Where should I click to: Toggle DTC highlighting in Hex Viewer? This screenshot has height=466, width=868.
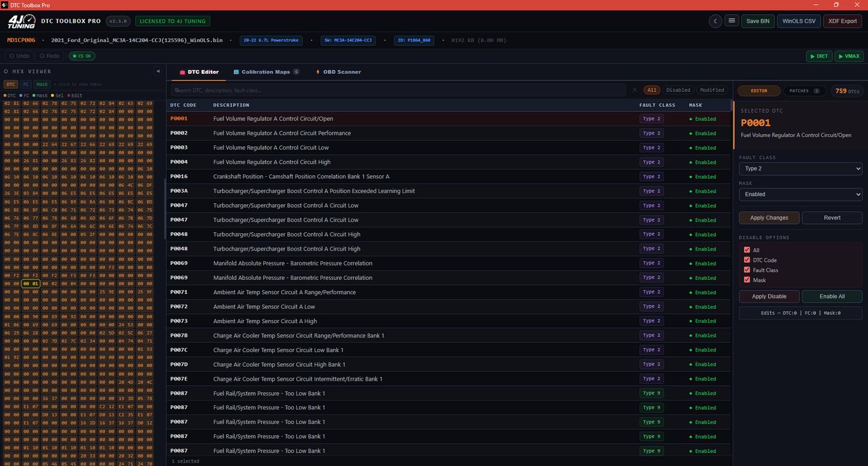pos(11,85)
